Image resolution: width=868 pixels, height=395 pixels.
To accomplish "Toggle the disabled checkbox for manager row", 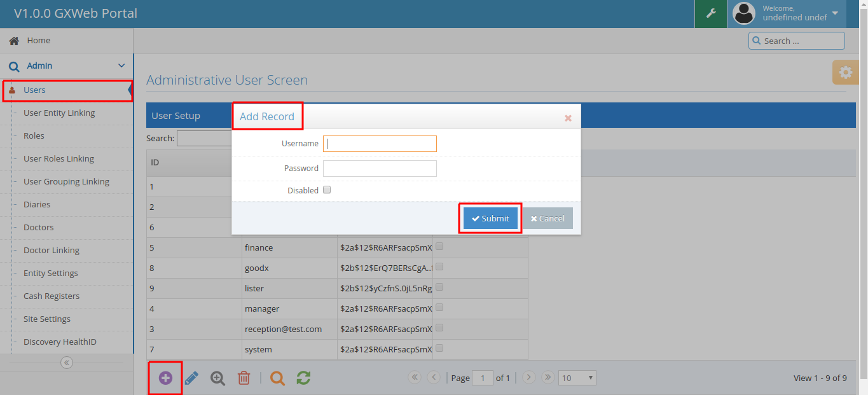I will tap(439, 308).
